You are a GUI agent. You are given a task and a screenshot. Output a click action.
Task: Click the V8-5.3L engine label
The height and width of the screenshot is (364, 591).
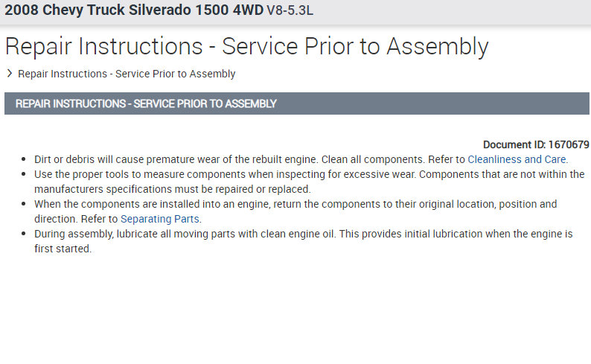(x=290, y=12)
